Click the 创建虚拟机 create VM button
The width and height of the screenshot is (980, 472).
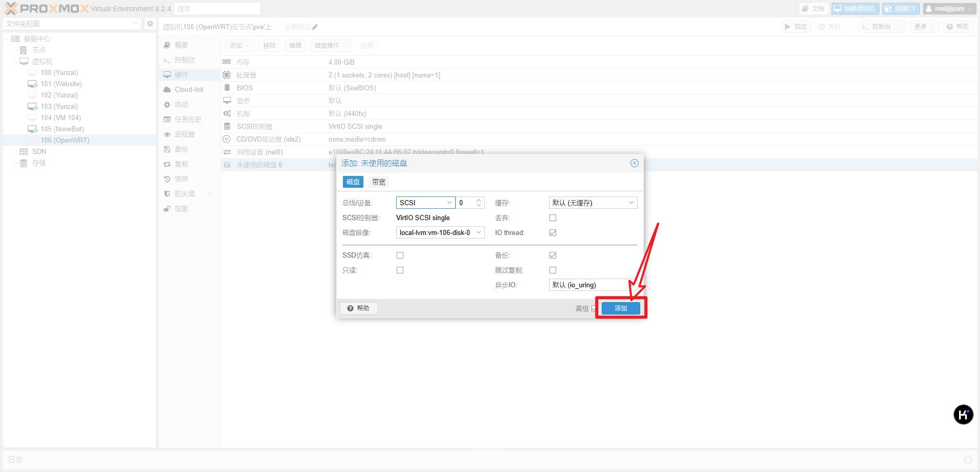(x=855, y=9)
